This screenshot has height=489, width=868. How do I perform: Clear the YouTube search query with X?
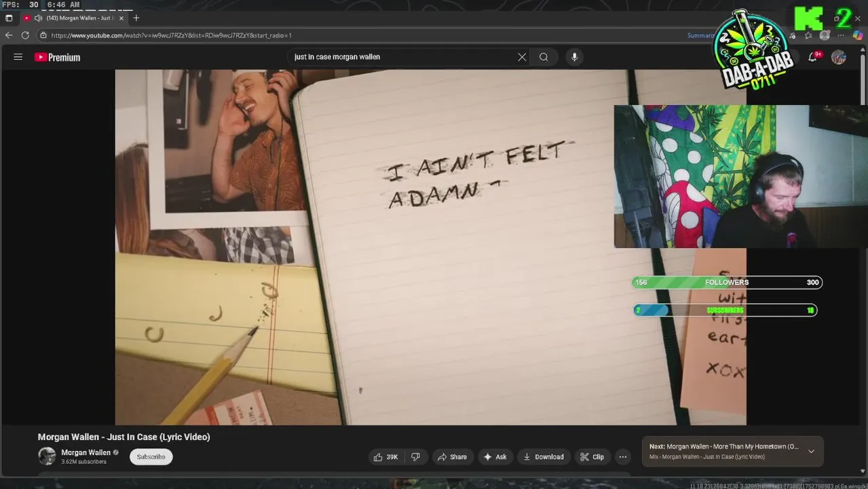(x=522, y=57)
